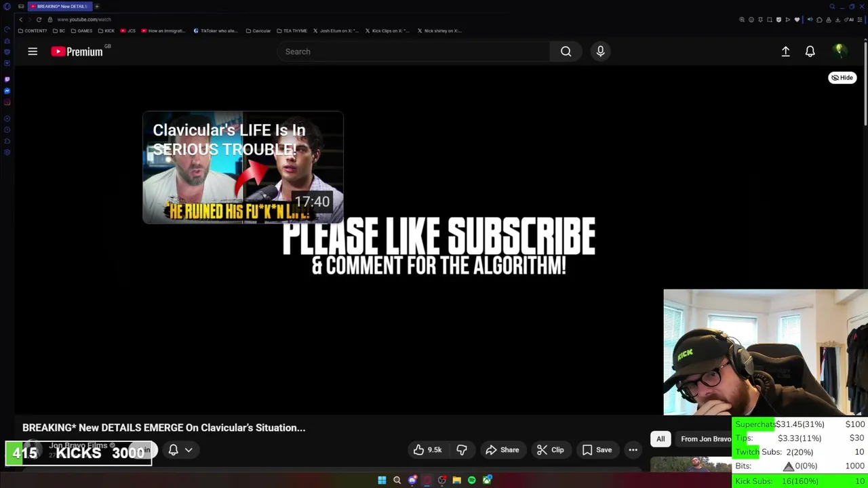868x488 pixels.
Task: Select the All filter chip
Action: pos(660,439)
